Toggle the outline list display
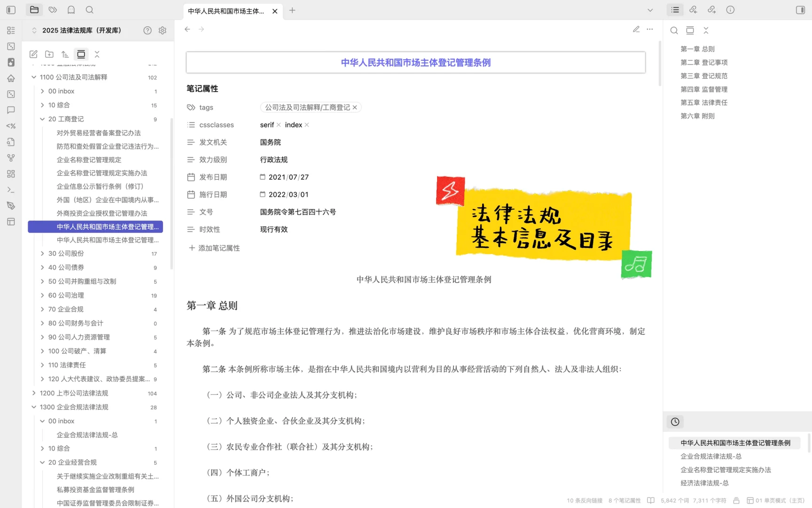 [675, 9]
